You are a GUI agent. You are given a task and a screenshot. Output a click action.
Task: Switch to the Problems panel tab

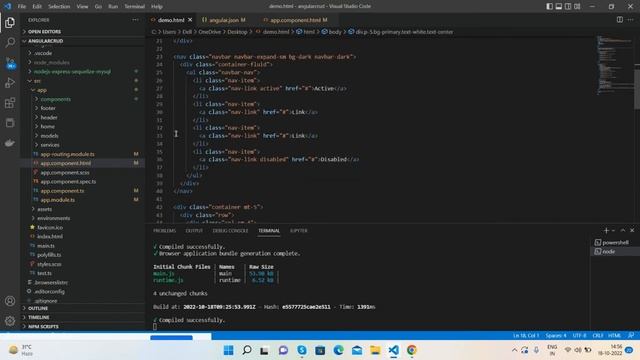164,231
